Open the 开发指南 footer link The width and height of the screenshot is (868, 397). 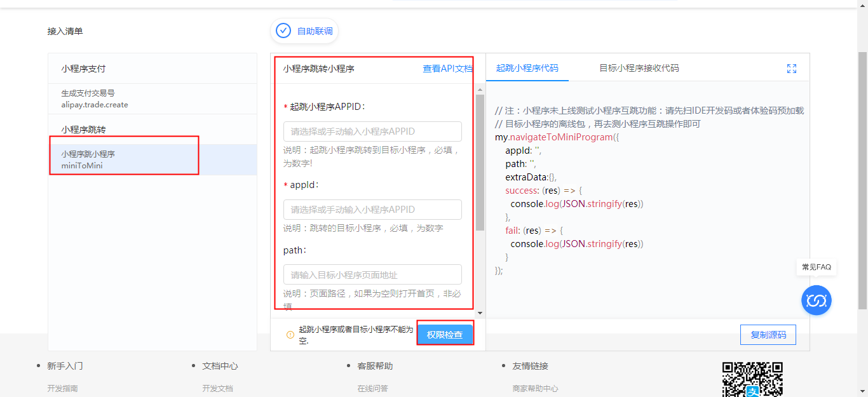62,388
